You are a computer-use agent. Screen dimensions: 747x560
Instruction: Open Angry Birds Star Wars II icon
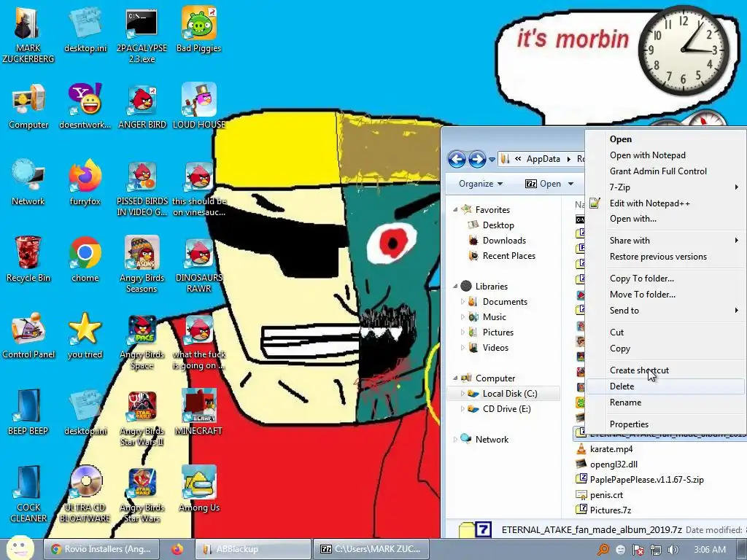pos(142,419)
